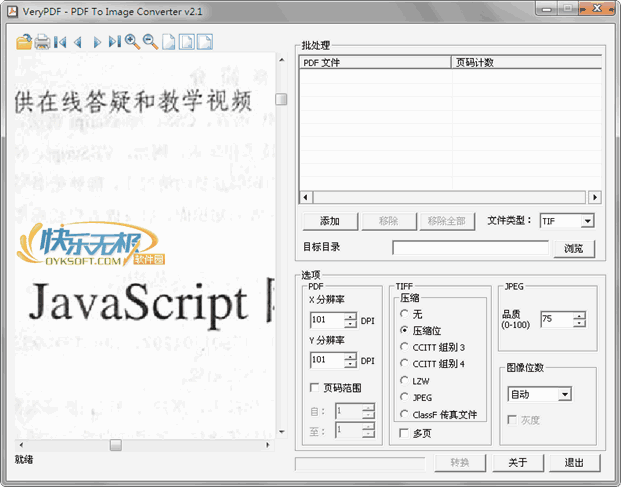The width and height of the screenshot is (621, 487).
Task: Decrease JPEG 品质 with down arrow
Action: tap(579, 323)
